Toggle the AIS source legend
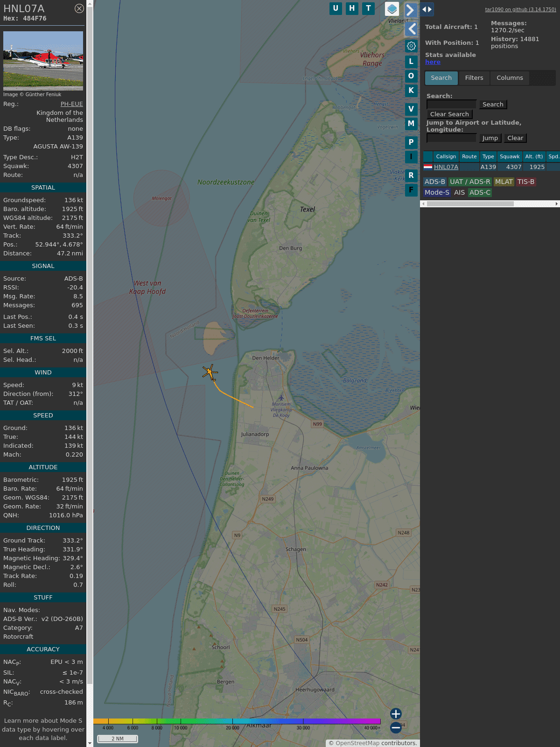 460,193
